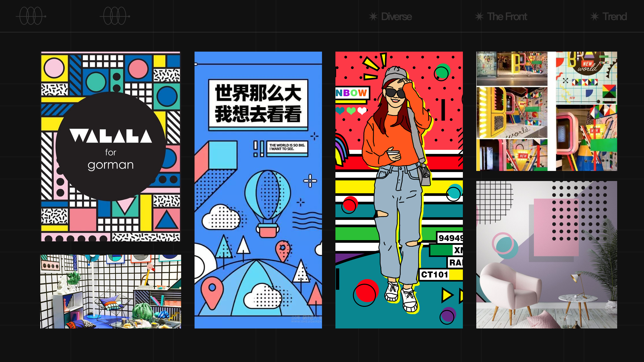Open the Trend menu item

[x=614, y=17]
